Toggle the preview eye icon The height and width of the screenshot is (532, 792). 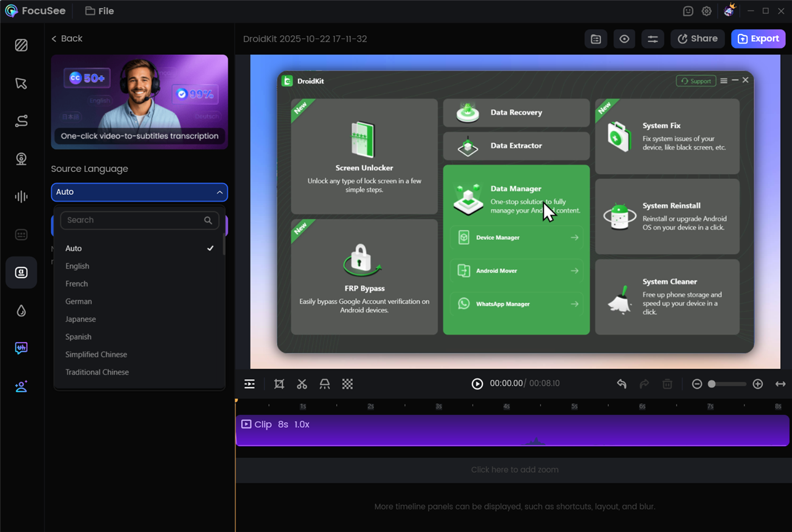(624, 39)
